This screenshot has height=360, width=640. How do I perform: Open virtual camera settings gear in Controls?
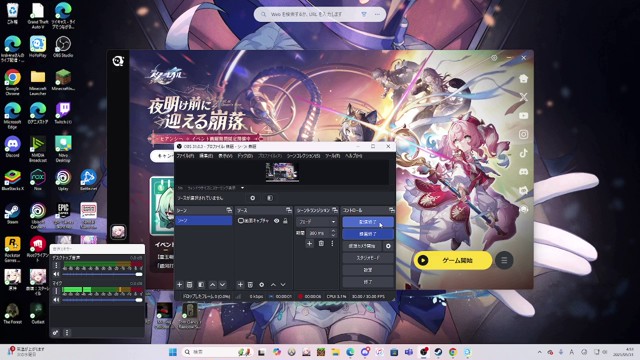tap(388, 246)
